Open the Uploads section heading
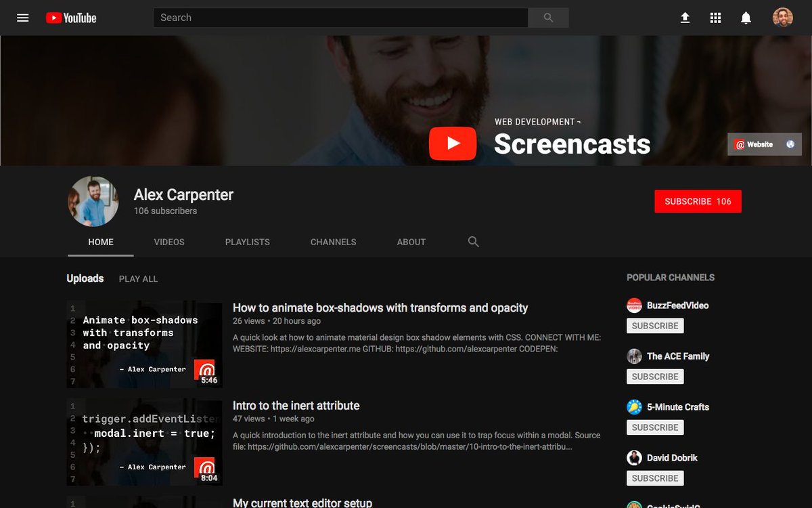This screenshot has width=812, height=508. click(x=85, y=278)
